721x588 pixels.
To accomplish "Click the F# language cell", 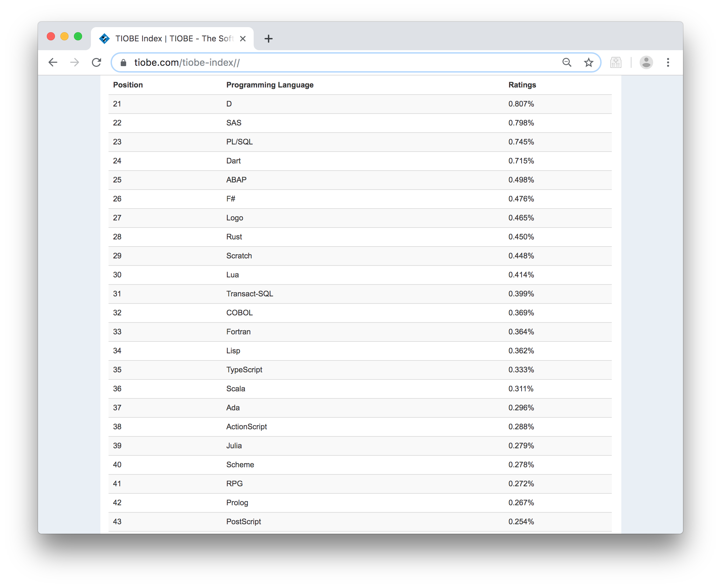I will point(231,199).
